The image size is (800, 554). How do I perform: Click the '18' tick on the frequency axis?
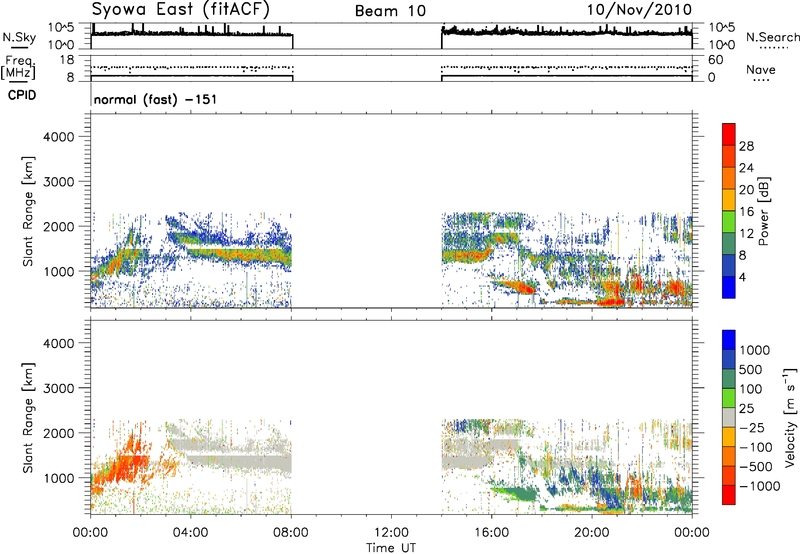pos(66,60)
